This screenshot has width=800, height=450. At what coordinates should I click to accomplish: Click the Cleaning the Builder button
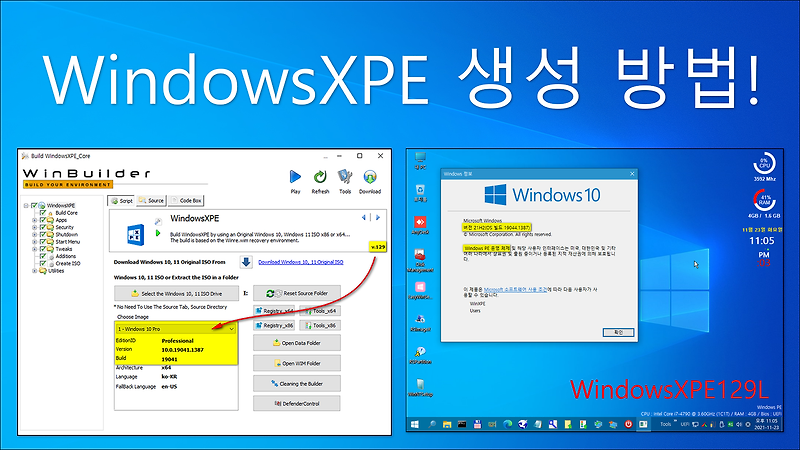(x=296, y=384)
